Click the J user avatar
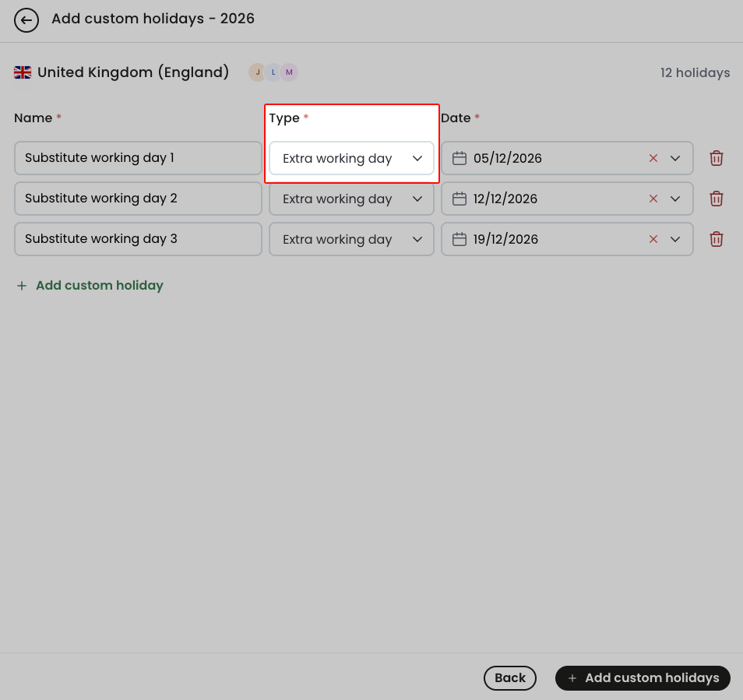The width and height of the screenshot is (743, 700). pos(257,72)
